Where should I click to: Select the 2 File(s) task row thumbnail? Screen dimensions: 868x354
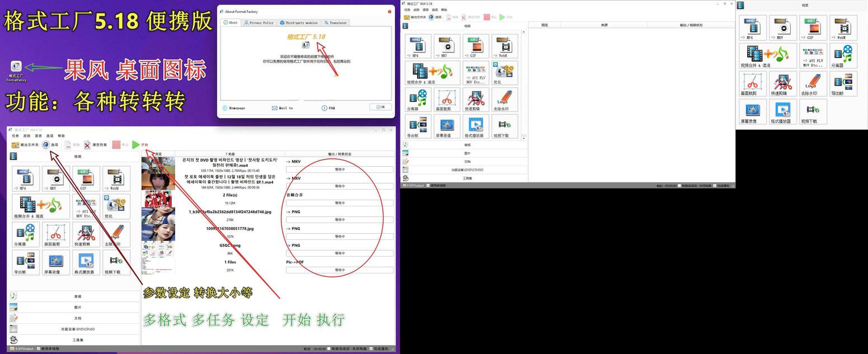click(158, 199)
